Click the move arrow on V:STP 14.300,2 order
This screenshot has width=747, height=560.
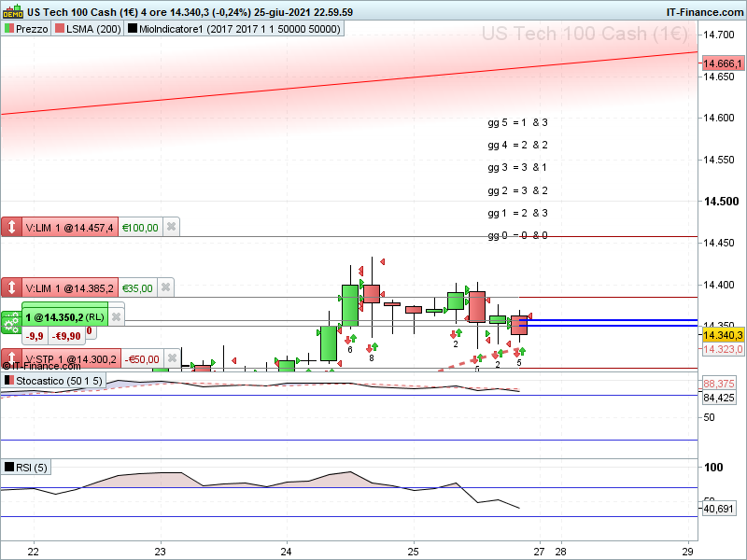11,358
